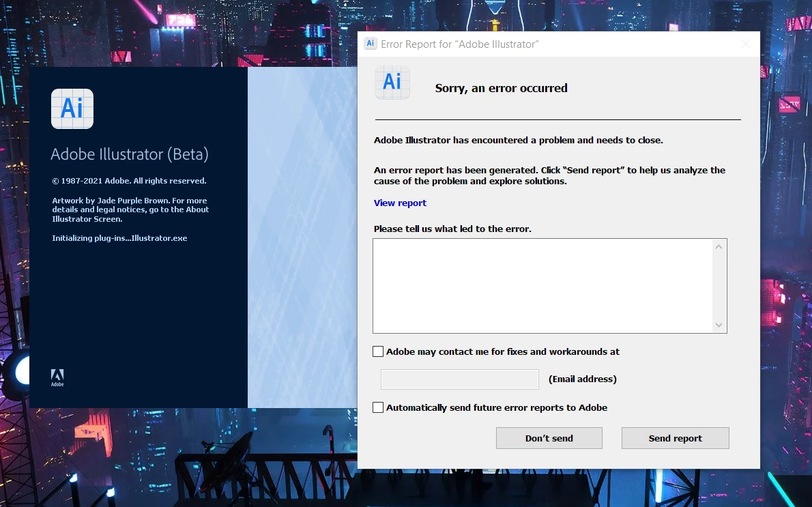Image resolution: width=812 pixels, height=507 pixels.
Task: Click the Email address input field
Action: (460, 379)
